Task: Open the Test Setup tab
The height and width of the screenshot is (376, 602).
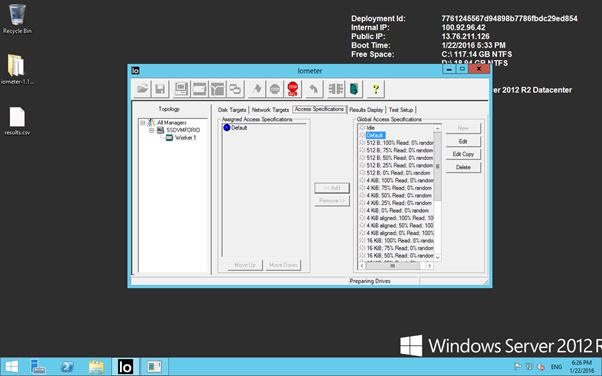Action: 401,110
